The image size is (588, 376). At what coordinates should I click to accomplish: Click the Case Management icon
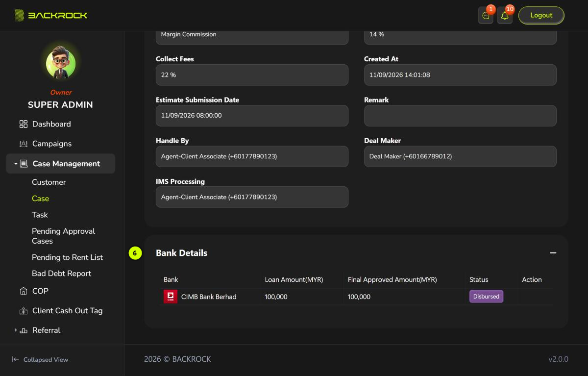click(24, 164)
